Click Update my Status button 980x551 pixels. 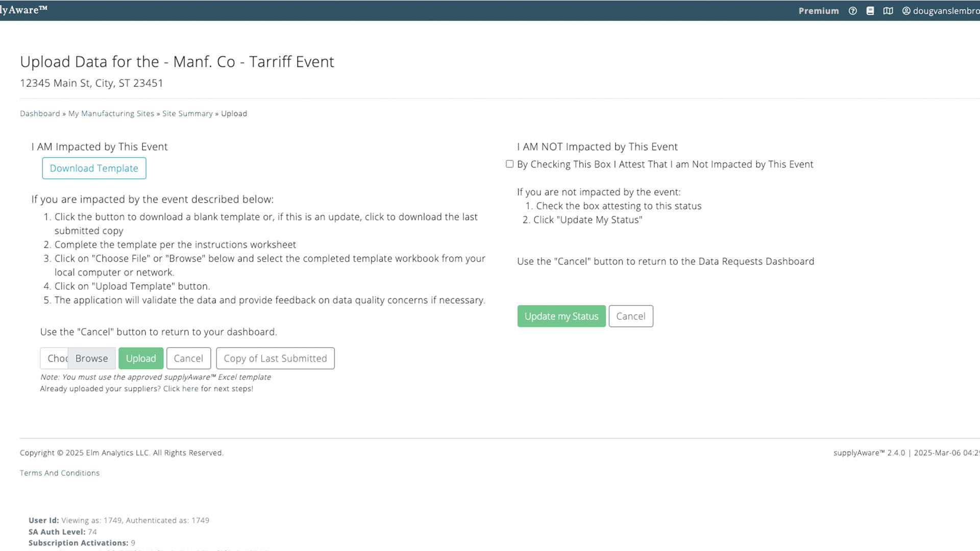[x=561, y=316]
